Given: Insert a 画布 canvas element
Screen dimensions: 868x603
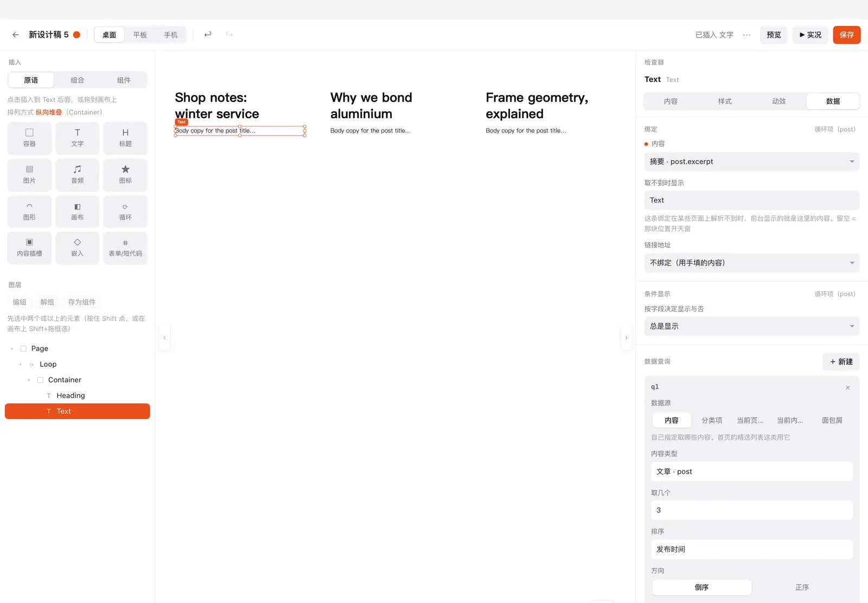Looking at the screenshot, I should tap(78, 212).
